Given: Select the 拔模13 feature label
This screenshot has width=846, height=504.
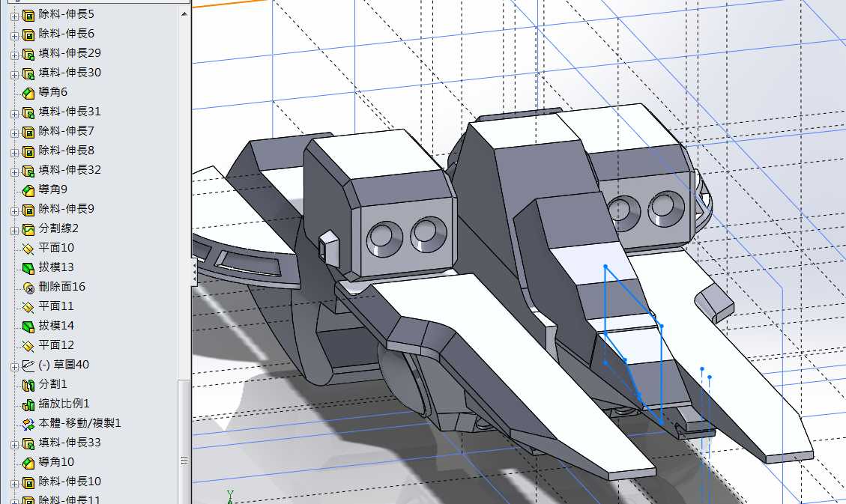Looking at the screenshot, I should [56, 267].
